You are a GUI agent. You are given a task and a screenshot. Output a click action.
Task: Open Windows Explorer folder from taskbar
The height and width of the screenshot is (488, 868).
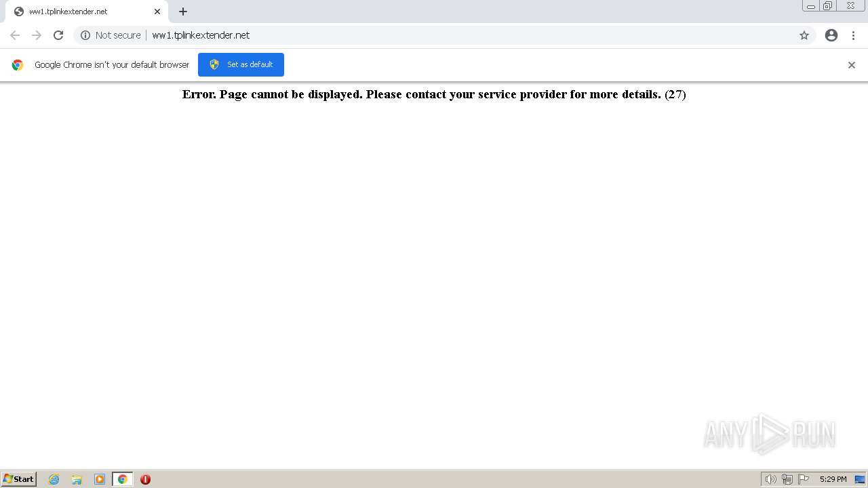77,479
